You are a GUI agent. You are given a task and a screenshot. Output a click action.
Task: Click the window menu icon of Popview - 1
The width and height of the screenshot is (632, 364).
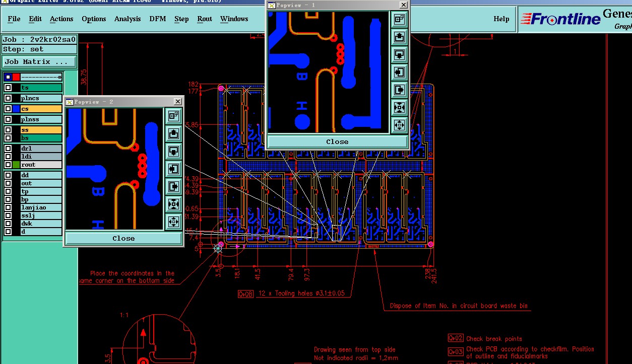[x=272, y=5]
